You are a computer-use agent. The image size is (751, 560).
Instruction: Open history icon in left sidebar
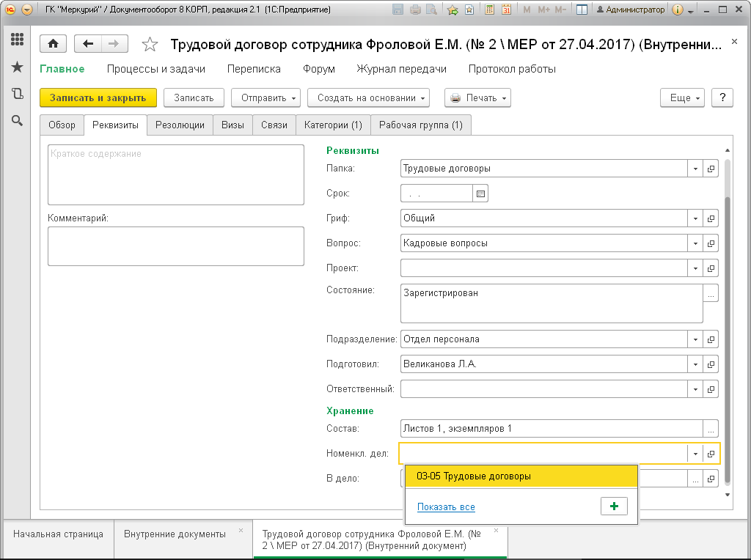18,93
